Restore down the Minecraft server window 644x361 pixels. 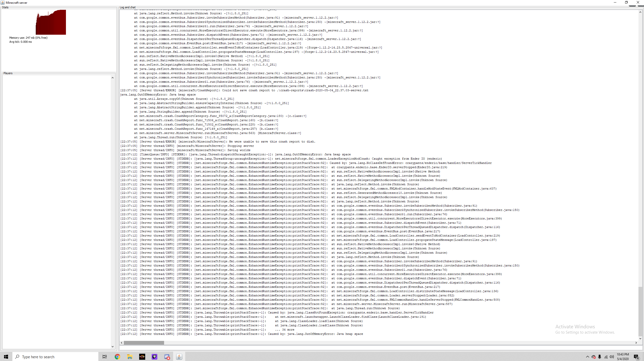(x=626, y=3)
